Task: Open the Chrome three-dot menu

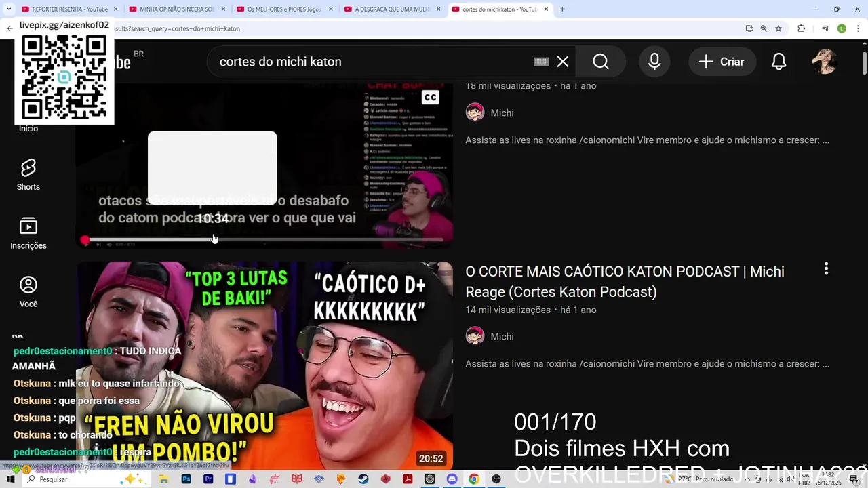Action: pos(858,28)
